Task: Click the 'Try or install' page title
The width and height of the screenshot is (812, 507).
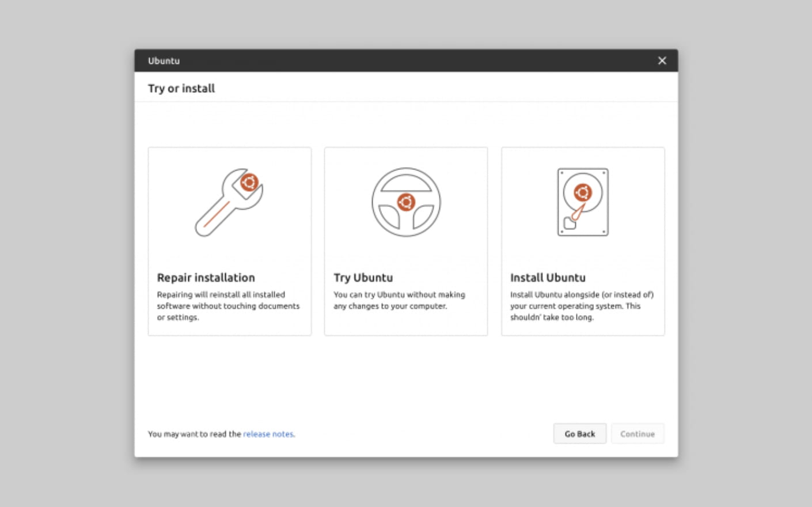Action: [181, 88]
